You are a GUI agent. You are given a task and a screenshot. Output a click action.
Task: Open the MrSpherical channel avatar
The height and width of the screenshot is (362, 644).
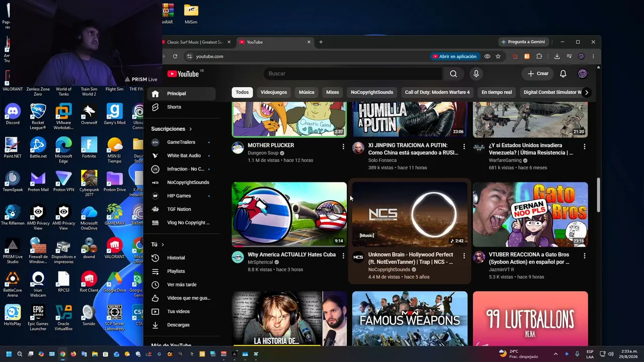237,257
